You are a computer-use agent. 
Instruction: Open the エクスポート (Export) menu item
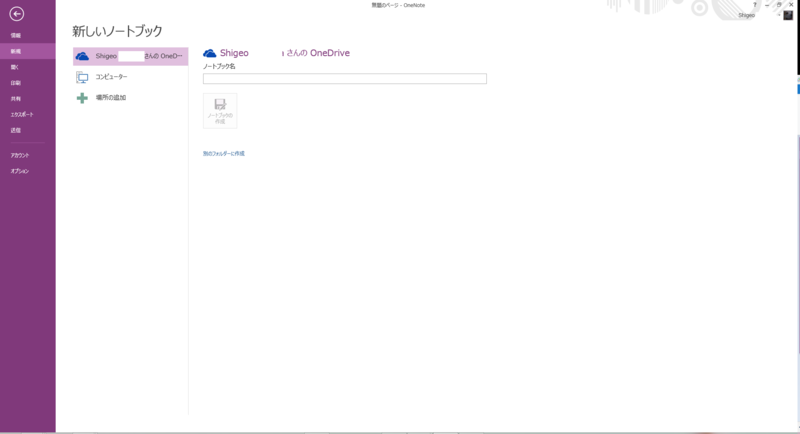[28, 114]
